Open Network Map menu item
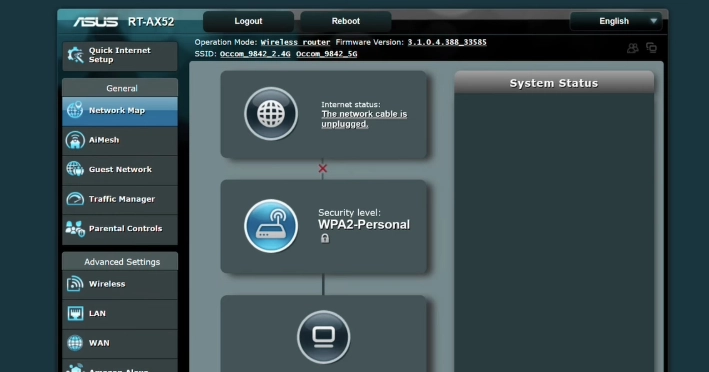The width and height of the screenshot is (709, 372). [120, 111]
